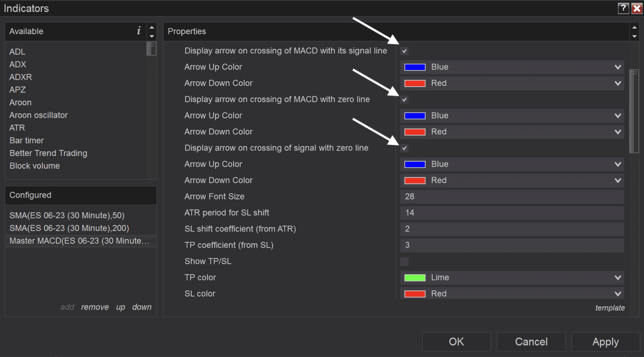Disable signal crossing zero line arrow checkbox
The width and height of the screenshot is (644, 357).
(x=404, y=148)
